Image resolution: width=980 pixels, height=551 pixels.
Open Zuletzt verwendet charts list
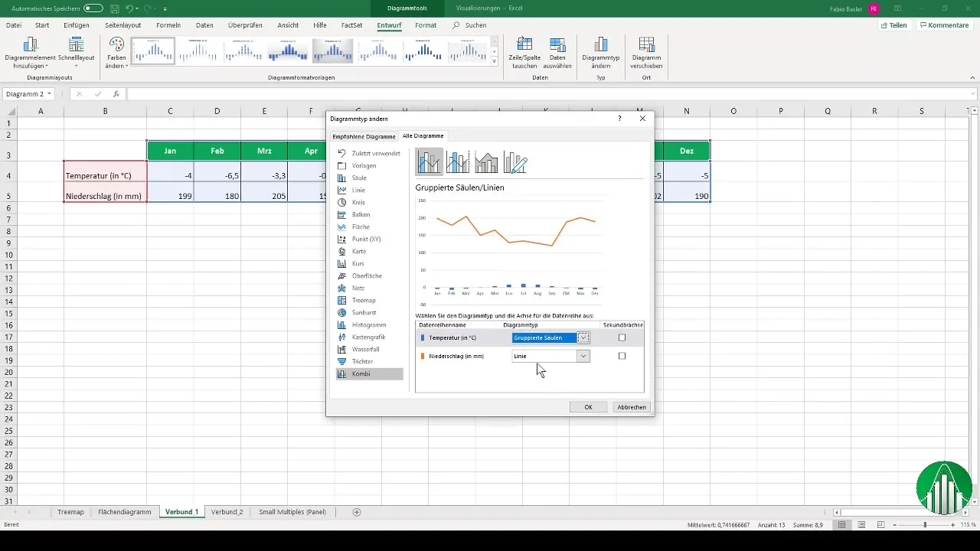[x=369, y=153]
